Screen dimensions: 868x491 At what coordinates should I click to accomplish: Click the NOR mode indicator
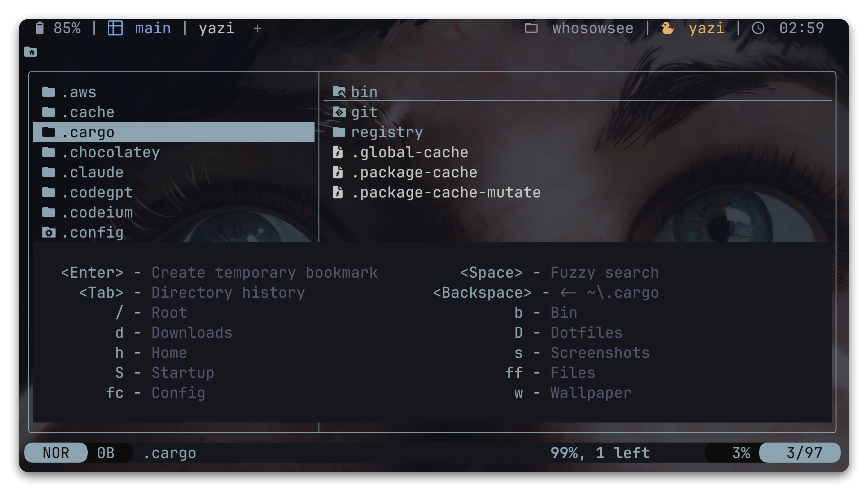click(56, 453)
